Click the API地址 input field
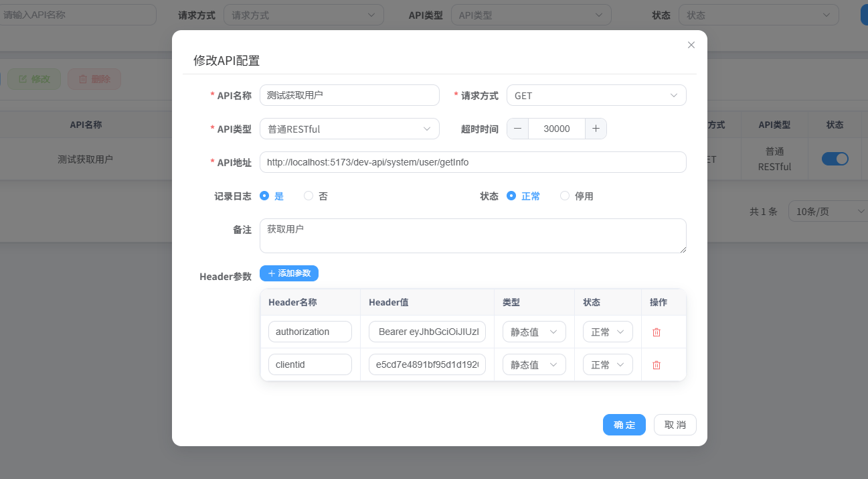 tap(473, 162)
